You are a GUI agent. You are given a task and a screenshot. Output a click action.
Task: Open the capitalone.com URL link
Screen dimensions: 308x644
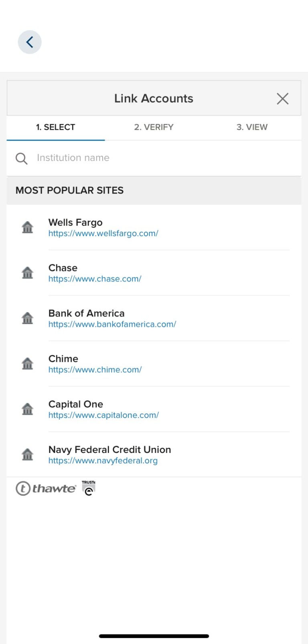coord(103,415)
